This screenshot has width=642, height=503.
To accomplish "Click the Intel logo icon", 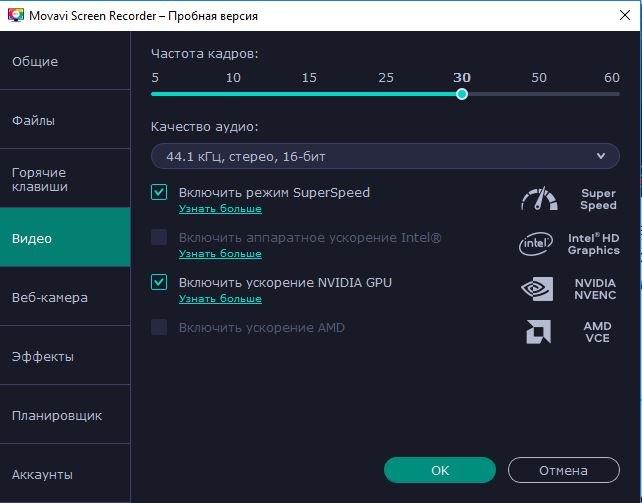I will [x=536, y=244].
